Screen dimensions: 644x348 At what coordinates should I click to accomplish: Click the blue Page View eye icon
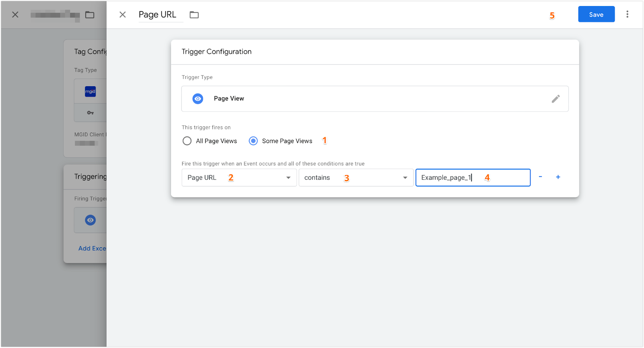point(198,99)
